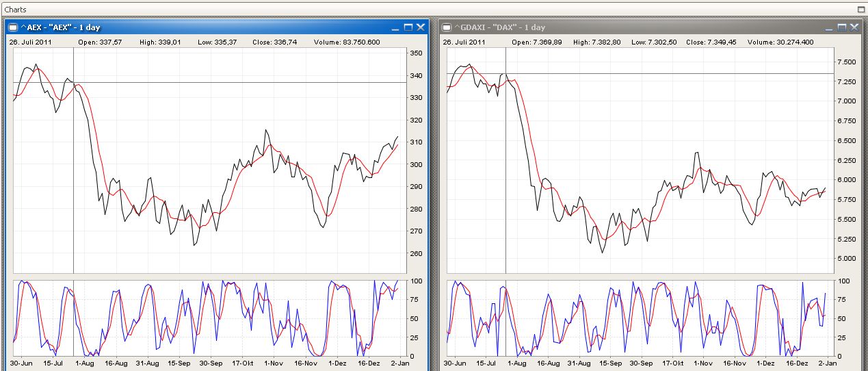868x371 pixels.
Task: Click the DAX Close: 7.349,45 value
Action: [712, 42]
